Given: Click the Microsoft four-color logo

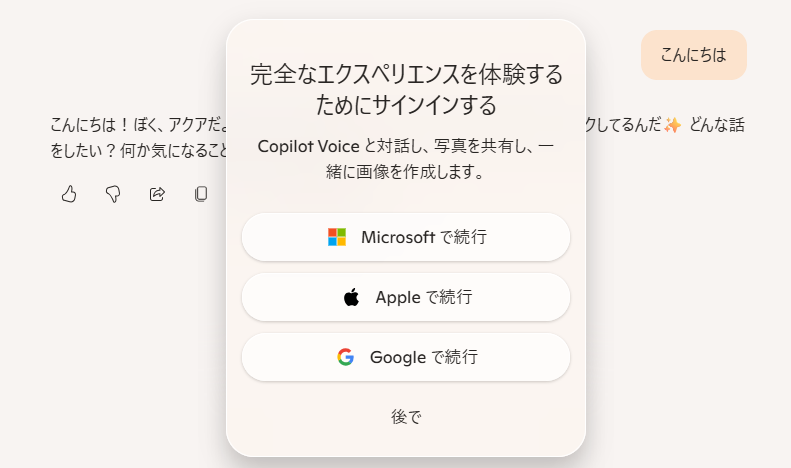Looking at the screenshot, I should (337, 237).
